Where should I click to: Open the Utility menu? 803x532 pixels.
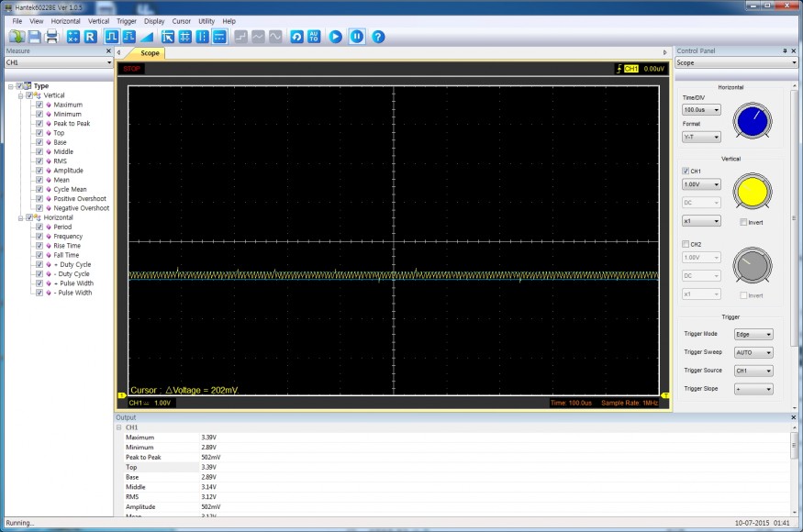click(x=206, y=20)
